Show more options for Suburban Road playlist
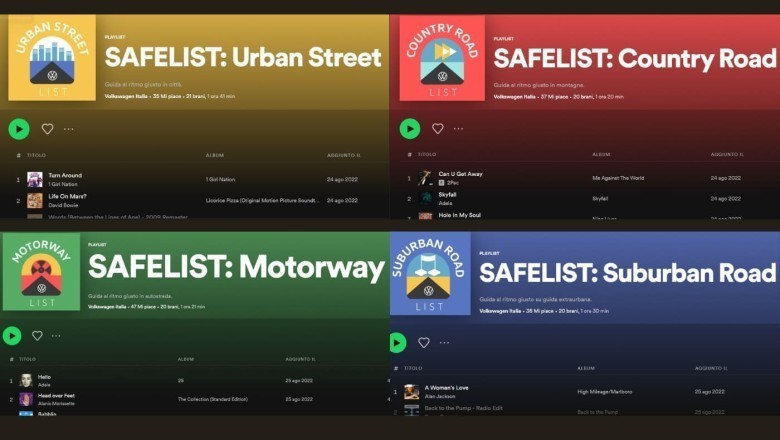 click(444, 343)
